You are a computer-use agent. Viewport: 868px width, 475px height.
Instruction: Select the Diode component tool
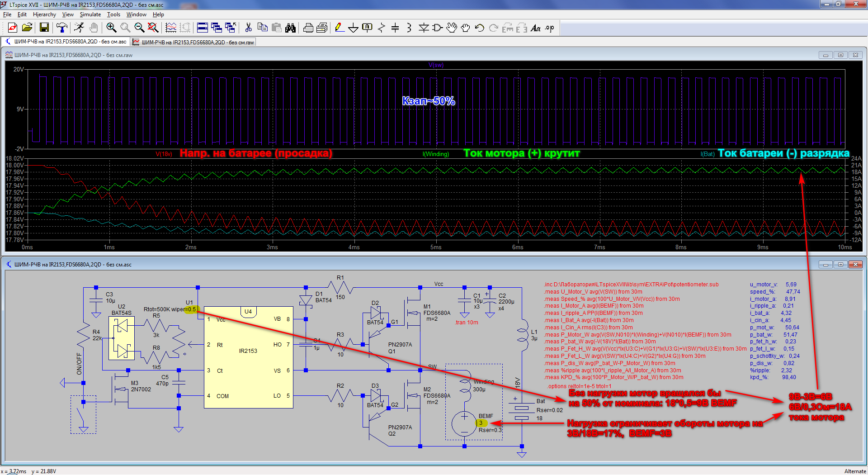coord(424,28)
